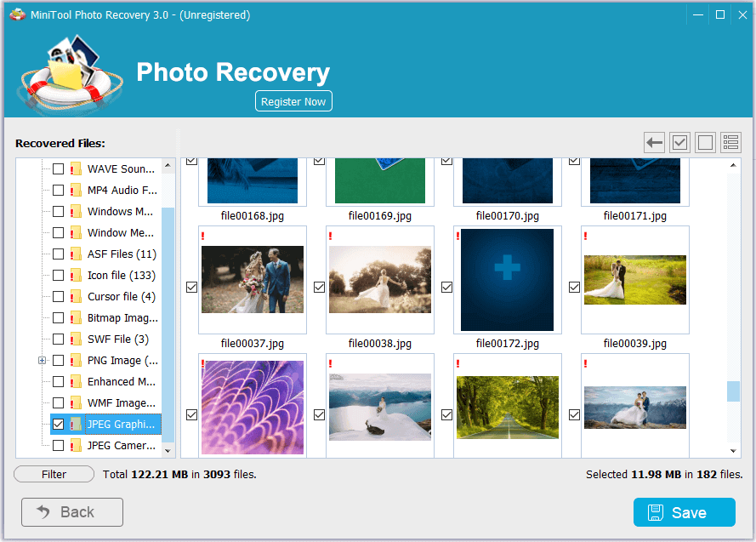Click the back arrow toolbar icon
The height and width of the screenshot is (542, 756).
(x=654, y=143)
